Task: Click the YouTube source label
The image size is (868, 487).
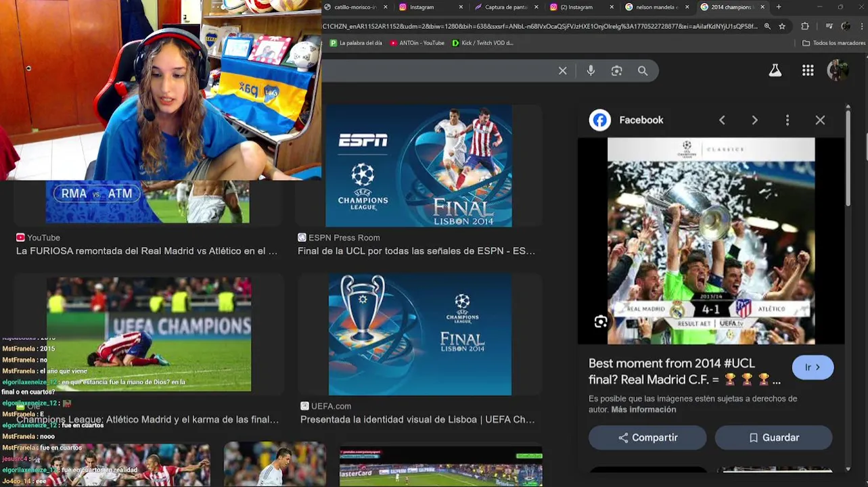Action: [39, 237]
